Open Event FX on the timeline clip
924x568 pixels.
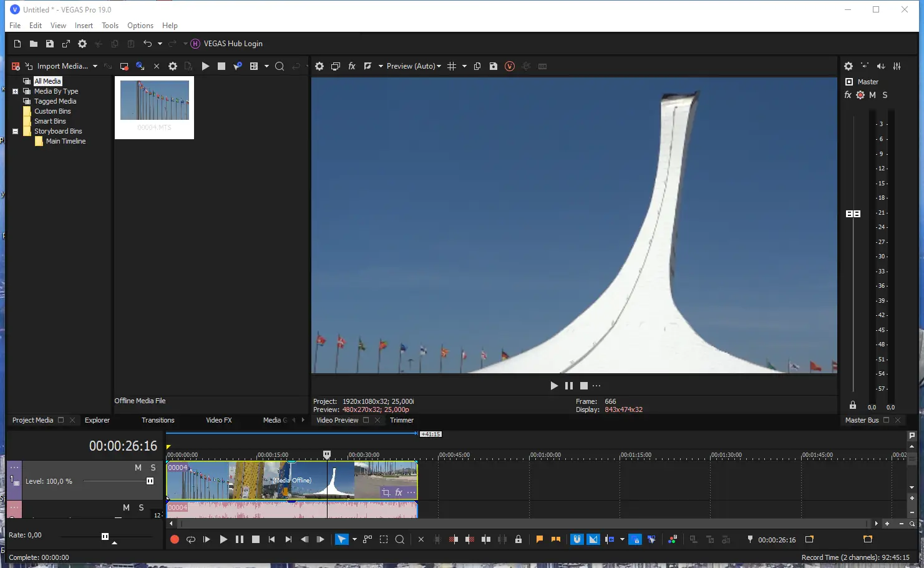tap(399, 492)
